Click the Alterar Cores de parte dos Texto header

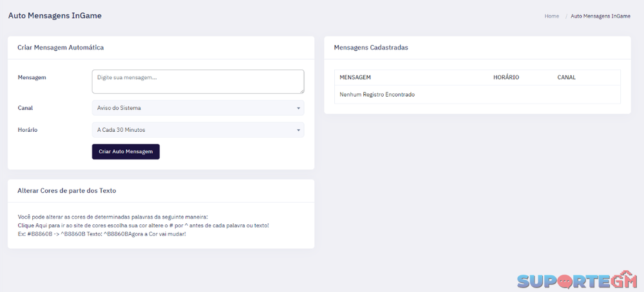click(66, 191)
